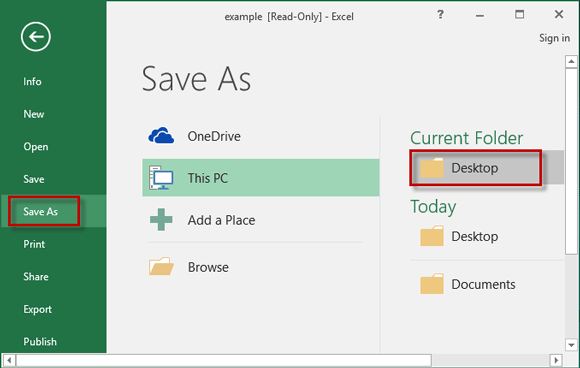Image resolution: width=580 pixels, height=368 pixels.
Task: Click the This PC computer icon
Action: point(161,178)
